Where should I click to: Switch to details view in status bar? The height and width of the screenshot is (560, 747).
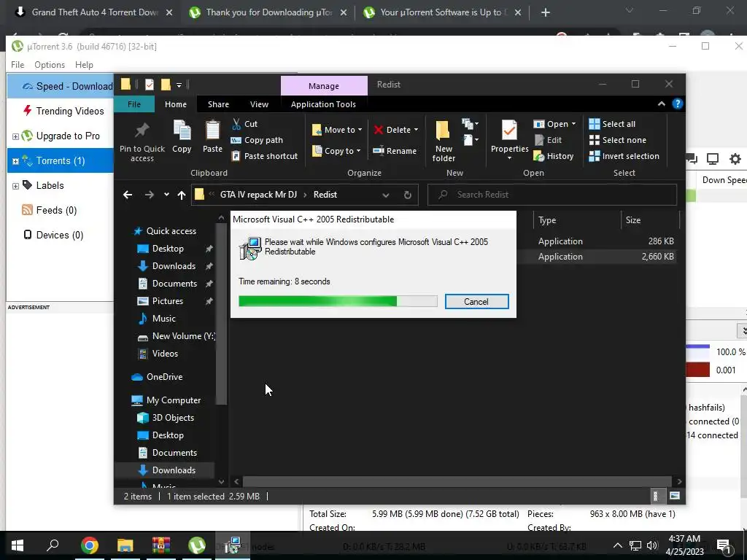point(656,496)
